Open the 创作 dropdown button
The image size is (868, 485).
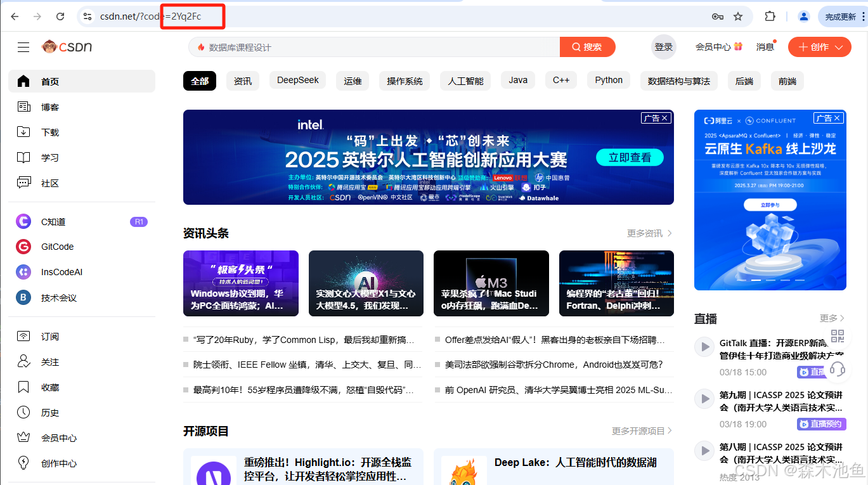820,47
